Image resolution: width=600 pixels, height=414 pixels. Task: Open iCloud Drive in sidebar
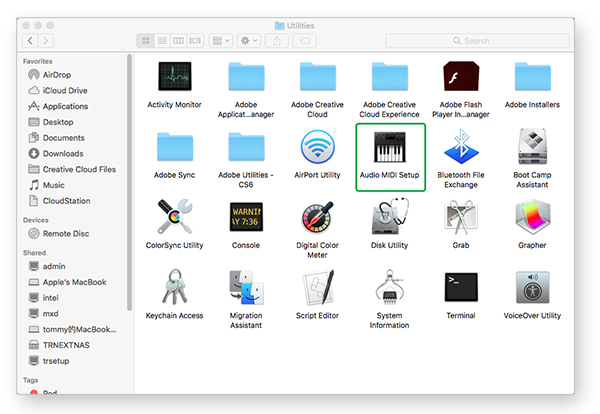[73, 90]
